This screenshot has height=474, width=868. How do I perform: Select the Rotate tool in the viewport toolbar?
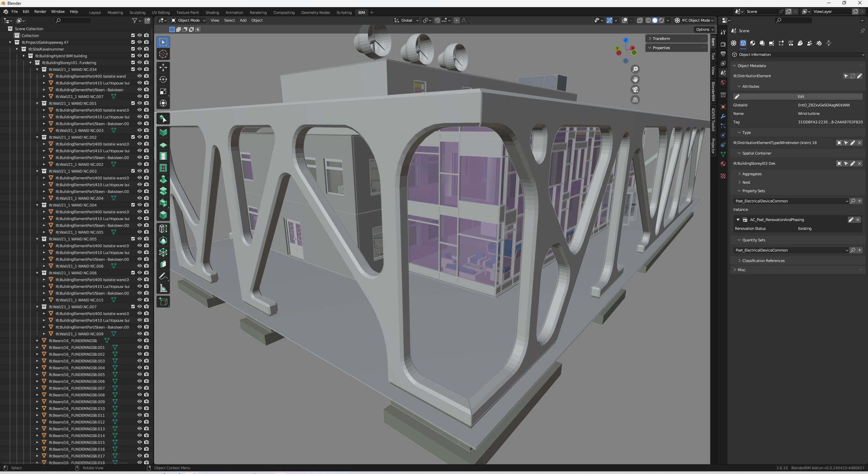click(163, 79)
